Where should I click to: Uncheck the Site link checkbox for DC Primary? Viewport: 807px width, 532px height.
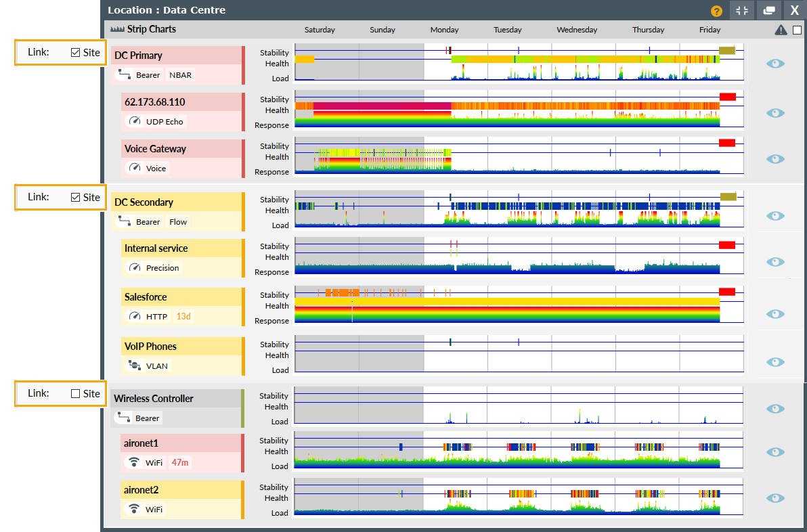click(74, 52)
